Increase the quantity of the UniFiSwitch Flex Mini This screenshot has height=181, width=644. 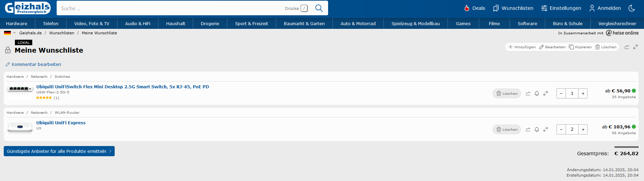(x=583, y=93)
